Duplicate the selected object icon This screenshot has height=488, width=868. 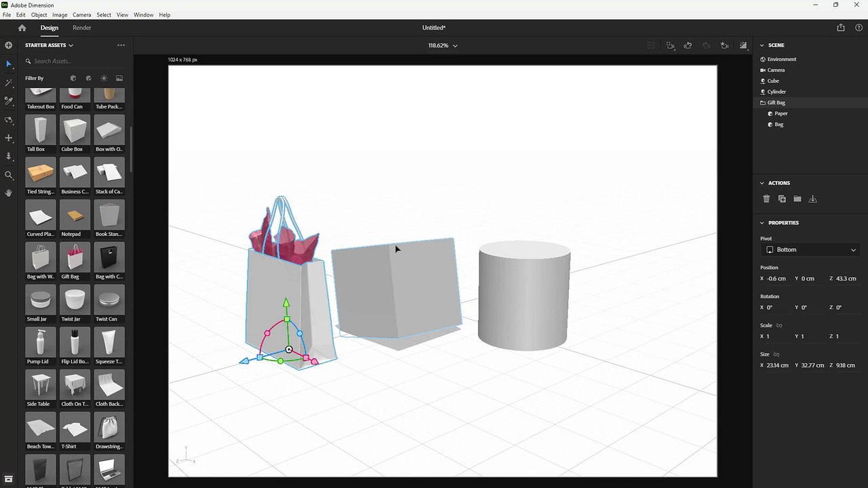tap(782, 199)
